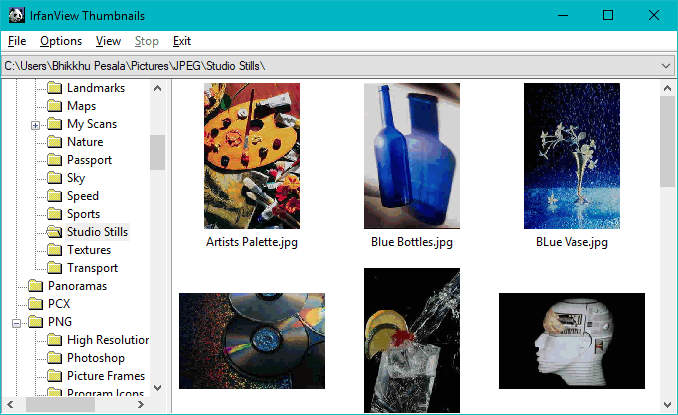The image size is (678, 415).
Task: Click the folder tree scroll up arrow
Action: pos(158,88)
